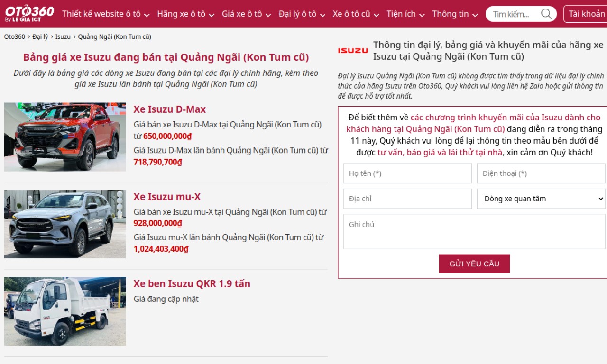Click the Điện thoại (*) phone field
Viewport: 607px width, 364px height.
[x=541, y=173]
